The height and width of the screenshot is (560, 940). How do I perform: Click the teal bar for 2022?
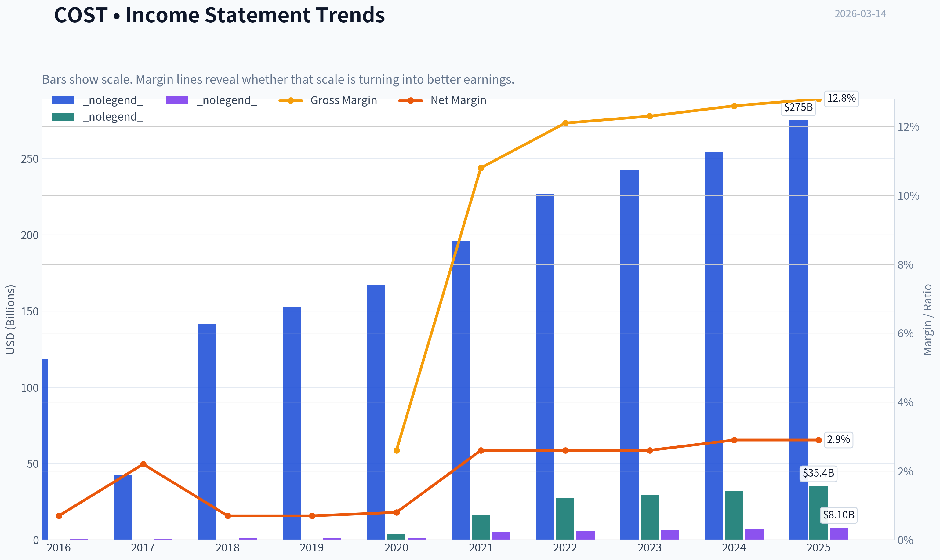tap(565, 518)
